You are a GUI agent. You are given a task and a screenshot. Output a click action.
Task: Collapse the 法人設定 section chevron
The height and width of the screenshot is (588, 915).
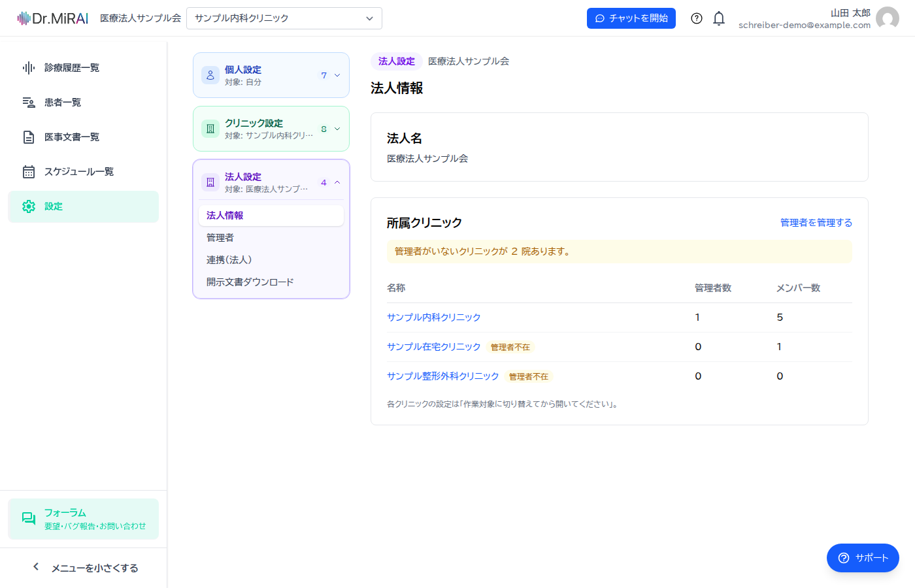(x=337, y=182)
